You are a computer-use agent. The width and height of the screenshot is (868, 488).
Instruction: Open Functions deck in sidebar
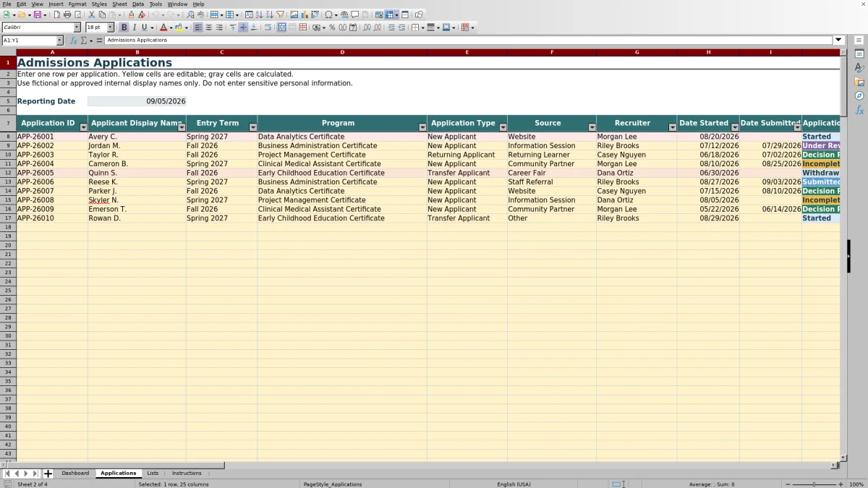click(x=859, y=110)
